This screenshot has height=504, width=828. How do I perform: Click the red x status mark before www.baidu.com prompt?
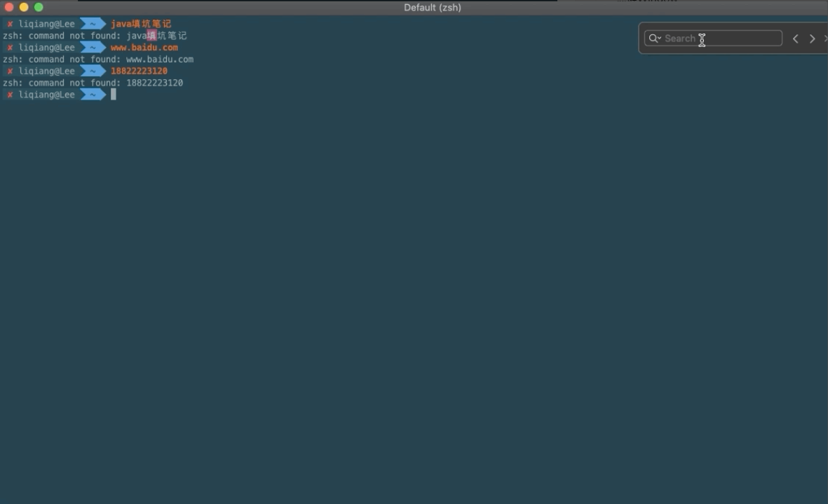click(x=10, y=48)
